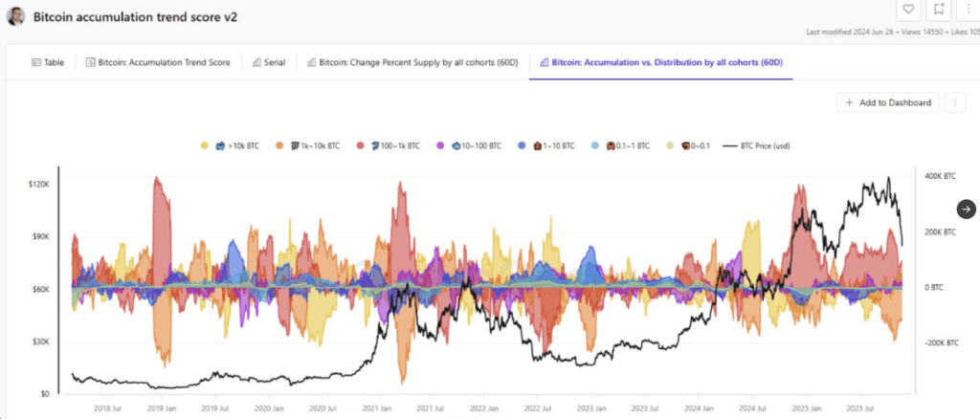Screen dimensions: 980x419
Task: Select the Serial chart tab
Action: tap(269, 62)
